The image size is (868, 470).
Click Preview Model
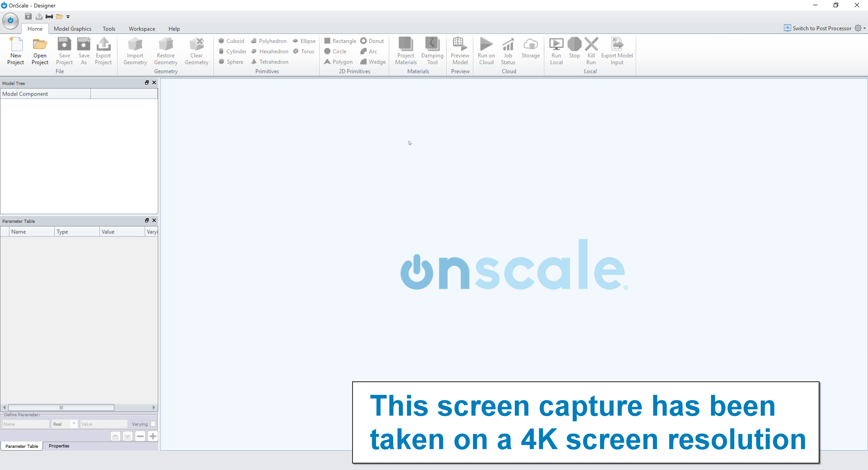[x=460, y=51]
